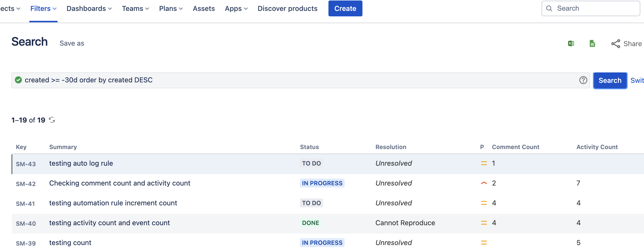The image size is (644, 252).
Task: Export results to Google Sheets
Action: (x=592, y=43)
